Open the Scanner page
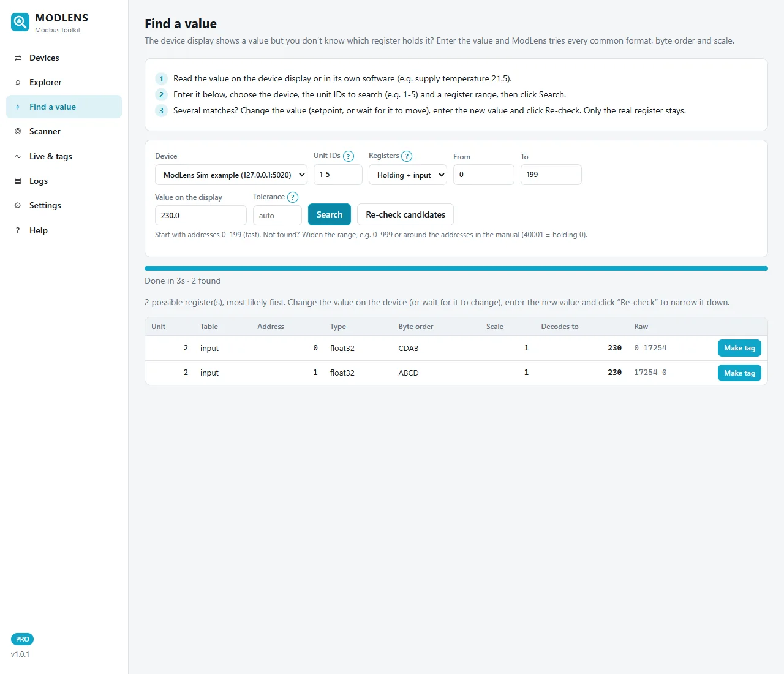 [64, 131]
